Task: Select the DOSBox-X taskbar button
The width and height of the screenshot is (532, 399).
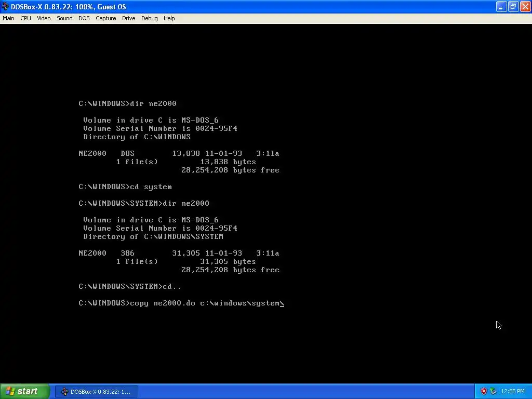Action: [97, 392]
